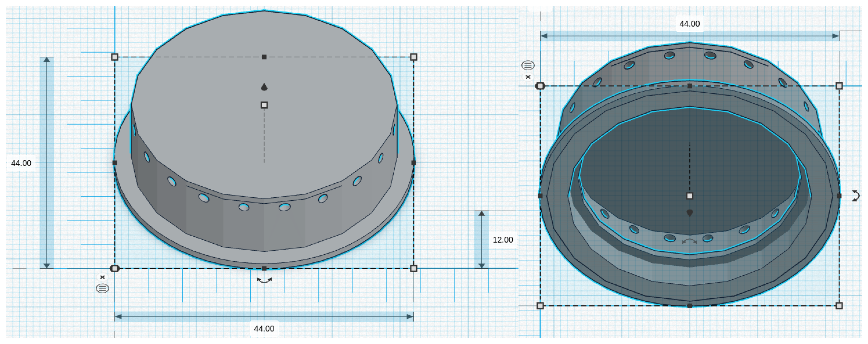The height and width of the screenshot is (344, 868).
Task: Edit the left vertical 44.00 dimension value
Action: tap(21, 163)
